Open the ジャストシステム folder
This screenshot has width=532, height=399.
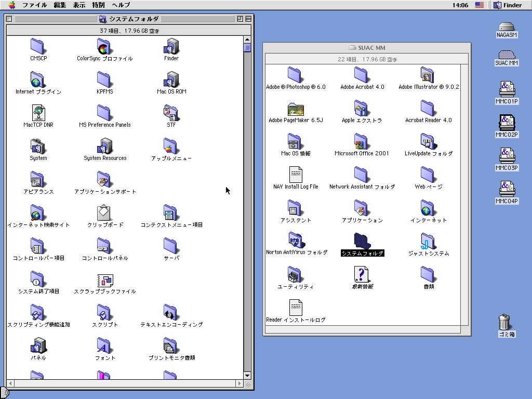click(428, 241)
